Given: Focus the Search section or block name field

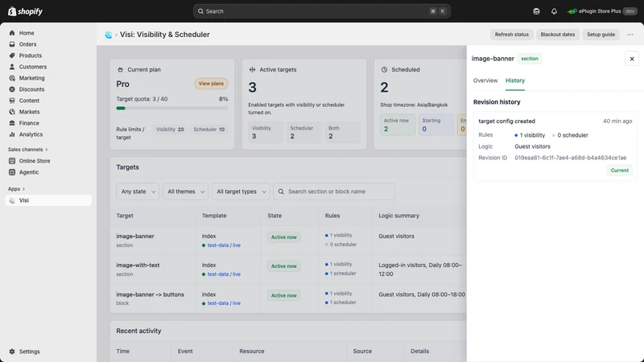Looking at the screenshot, I should [334, 191].
